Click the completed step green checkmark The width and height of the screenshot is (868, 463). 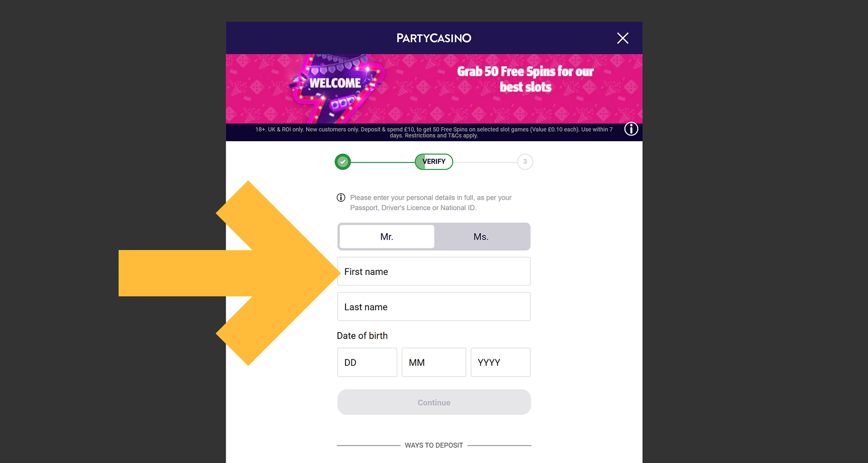[x=343, y=161]
